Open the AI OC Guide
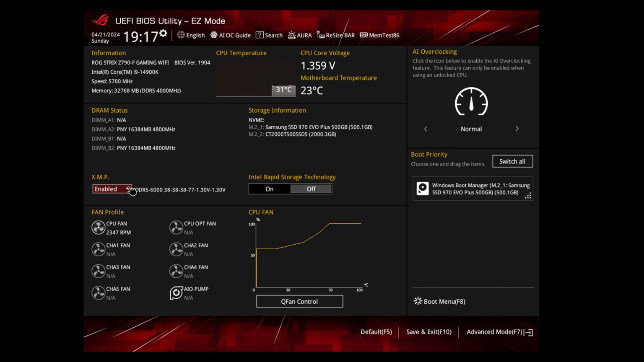 pyautogui.click(x=230, y=35)
